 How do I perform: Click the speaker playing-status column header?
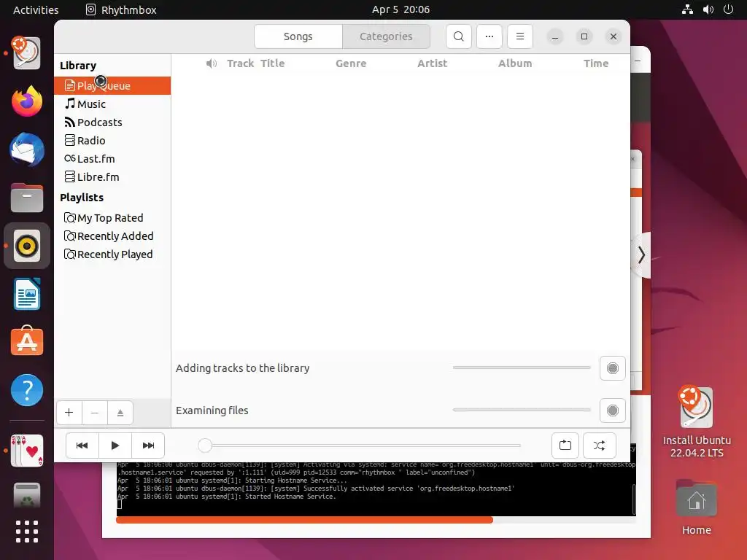212,63
